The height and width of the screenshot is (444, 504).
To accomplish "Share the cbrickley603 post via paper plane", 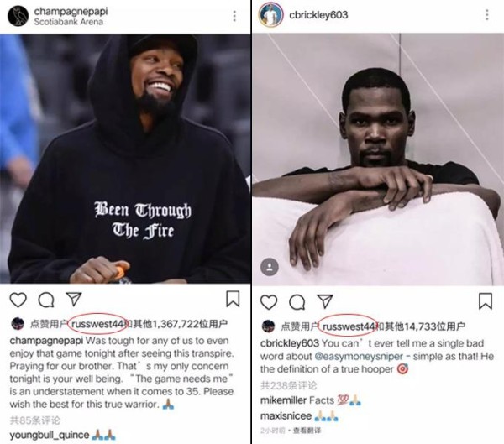I will [x=325, y=301].
